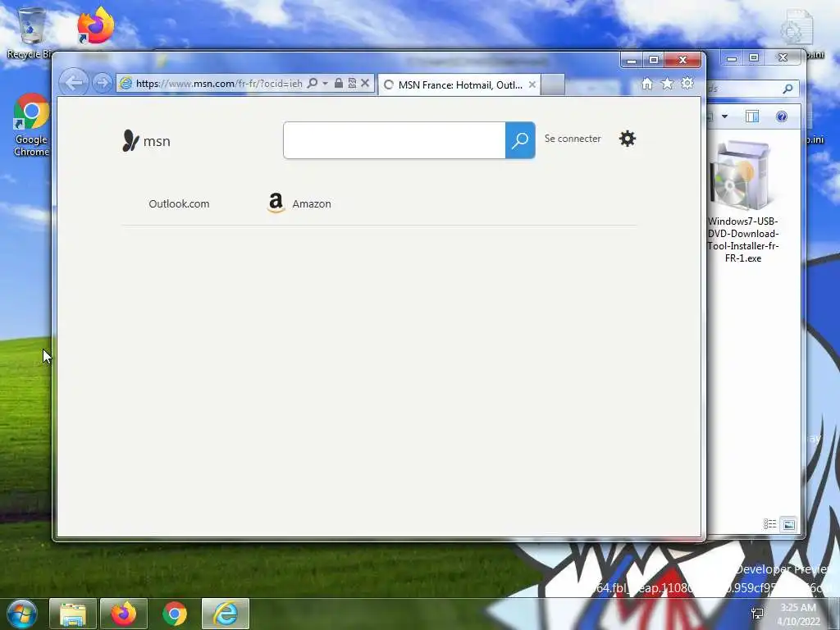Switch Explorer to large icons view
This screenshot has height=630, width=840.
pyautogui.click(x=788, y=524)
